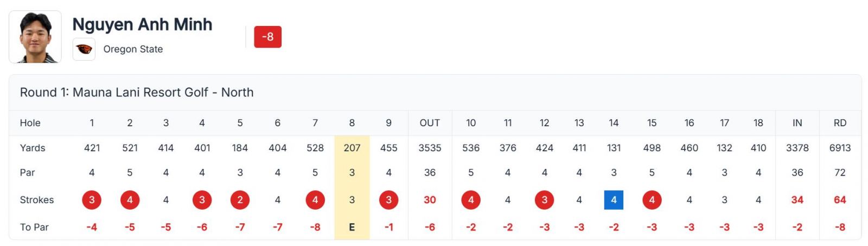Click the IN column header
868x246 pixels.
[x=797, y=123]
